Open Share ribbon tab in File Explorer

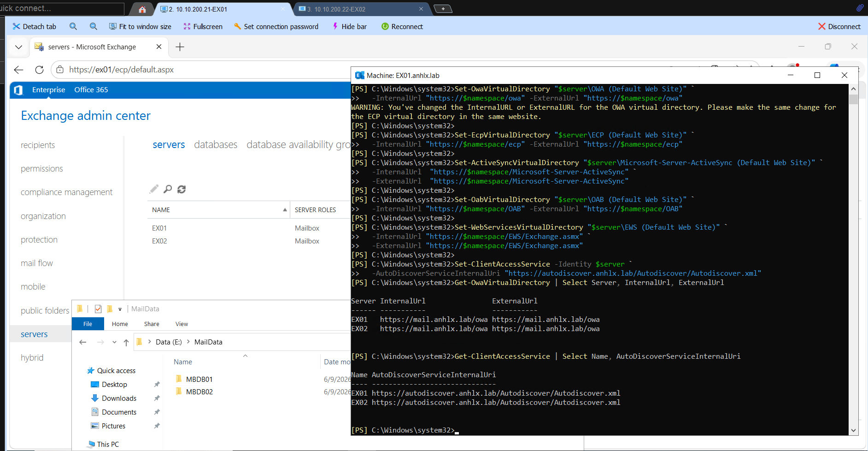click(x=152, y=324)
